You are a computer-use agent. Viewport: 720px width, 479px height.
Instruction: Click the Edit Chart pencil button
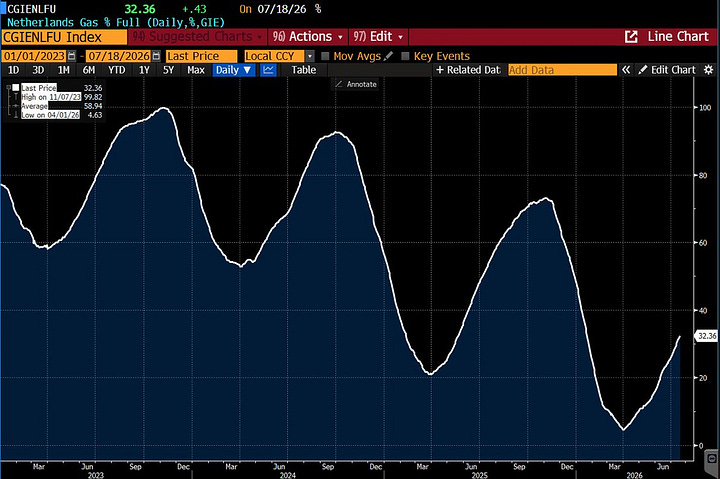pos(668,70)
